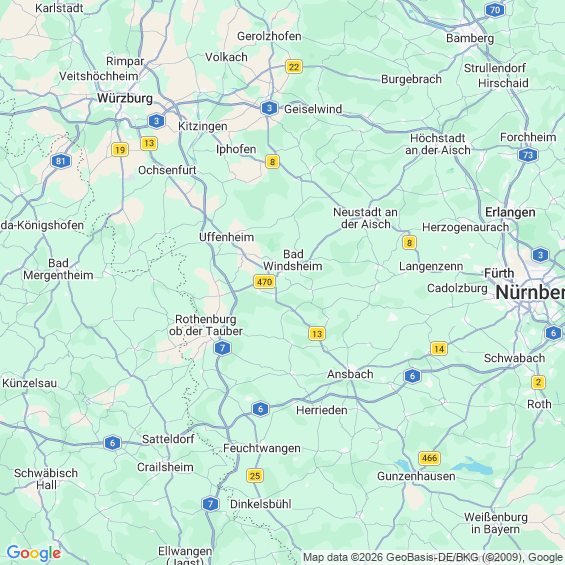Viewport: 565px width, 565px height.
Task: Click the A73 highway shield near Forchheim
Action: pyautogui.click(x=528, y=155)
